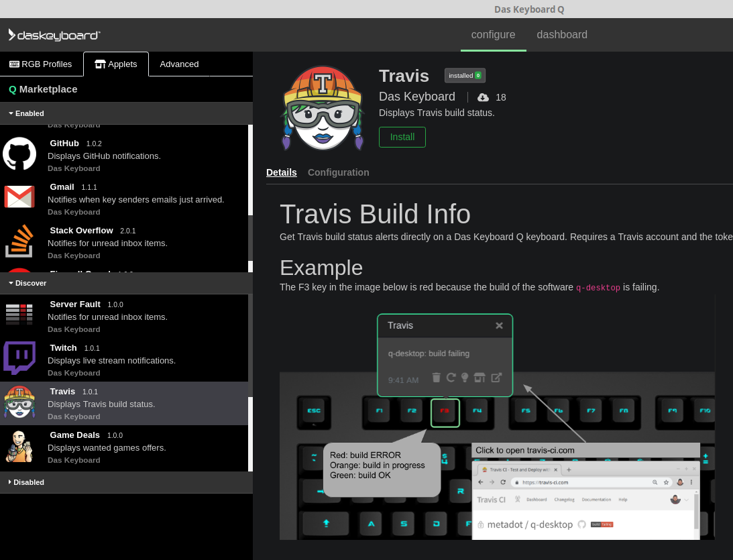Click the GitHub octocat applet icon
This screenshot has height=560, width=733.
pyautogui.click(x=19, y=154)
